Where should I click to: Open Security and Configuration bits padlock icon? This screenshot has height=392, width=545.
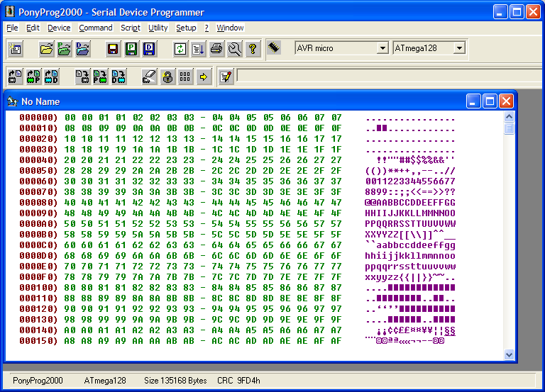pyautogui.click(x=167, y=77)
